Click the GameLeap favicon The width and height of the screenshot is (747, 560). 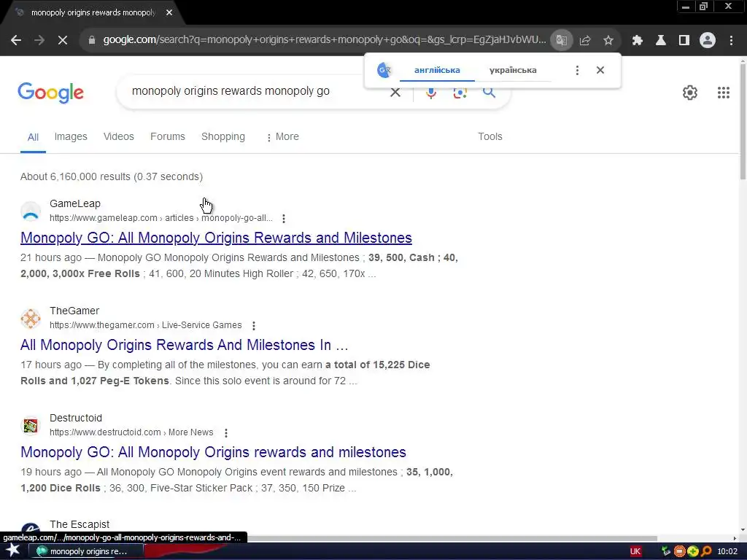click(x=31, y=211)
